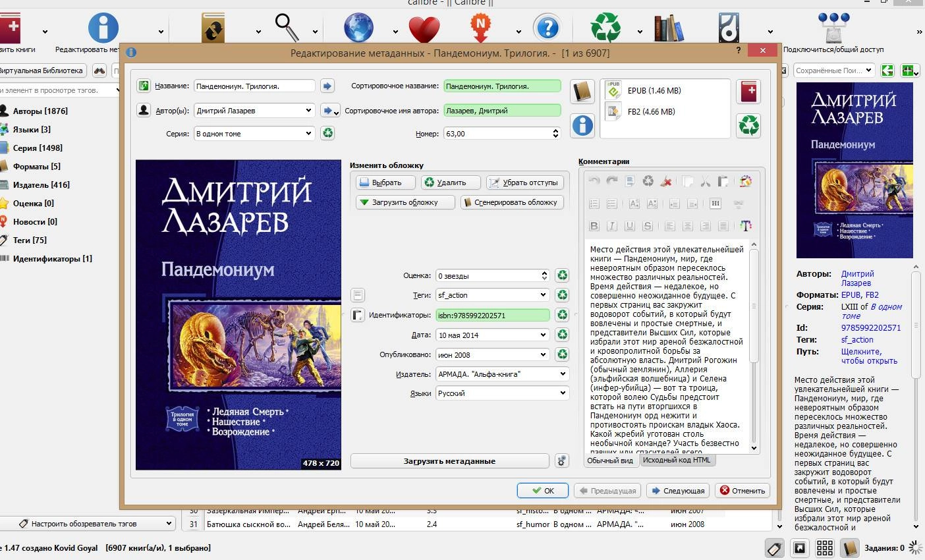Open the Автор(ы) combo box dropdown
Image resolution: width=925 pixels, height=560 pixels.
point(308,111)
